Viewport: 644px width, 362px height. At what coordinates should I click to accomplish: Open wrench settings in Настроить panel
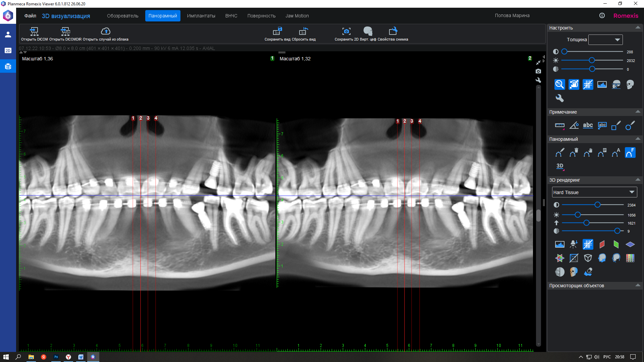coord(559,98)
